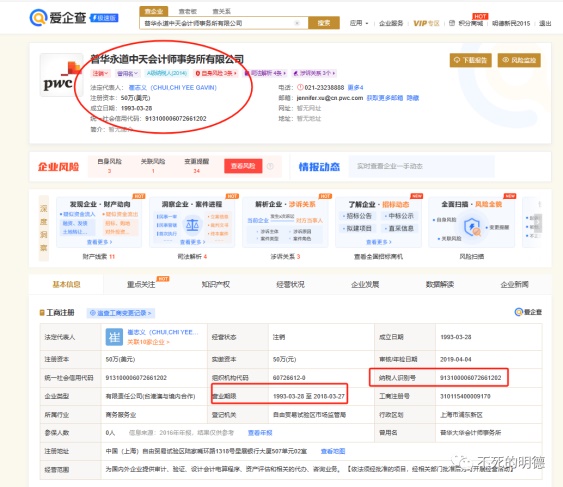This screenshot has height=487, width=563.
Task: Click 查看更多 in 财产动向 card
Action: [99, 242]
